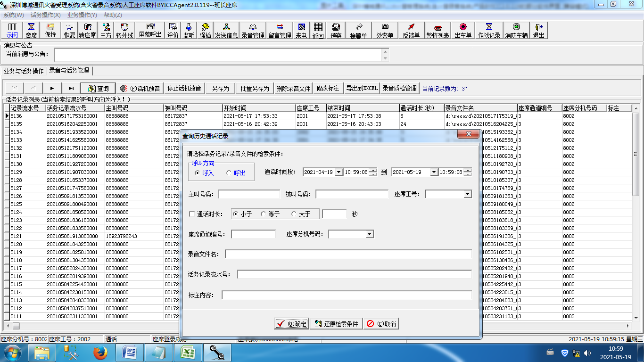The width and height of the screenshot is (644, 362).
Task: Click the 发送信息 send message icon
Action: pos(226,31)
